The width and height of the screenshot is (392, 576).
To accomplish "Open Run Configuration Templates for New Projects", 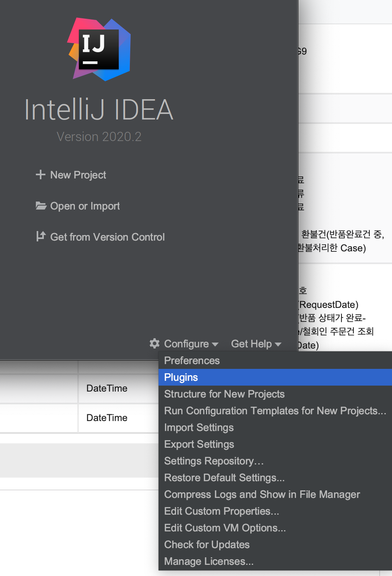I will (275, 411).
